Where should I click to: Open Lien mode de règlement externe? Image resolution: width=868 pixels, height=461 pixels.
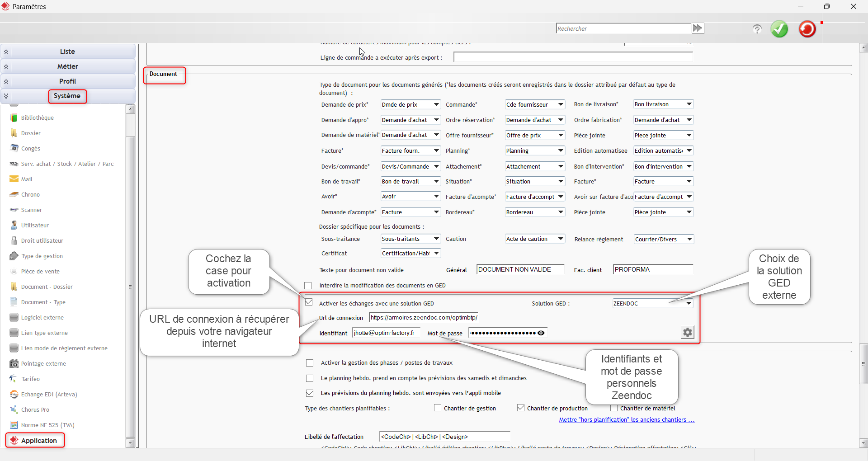tap(64, 348)
